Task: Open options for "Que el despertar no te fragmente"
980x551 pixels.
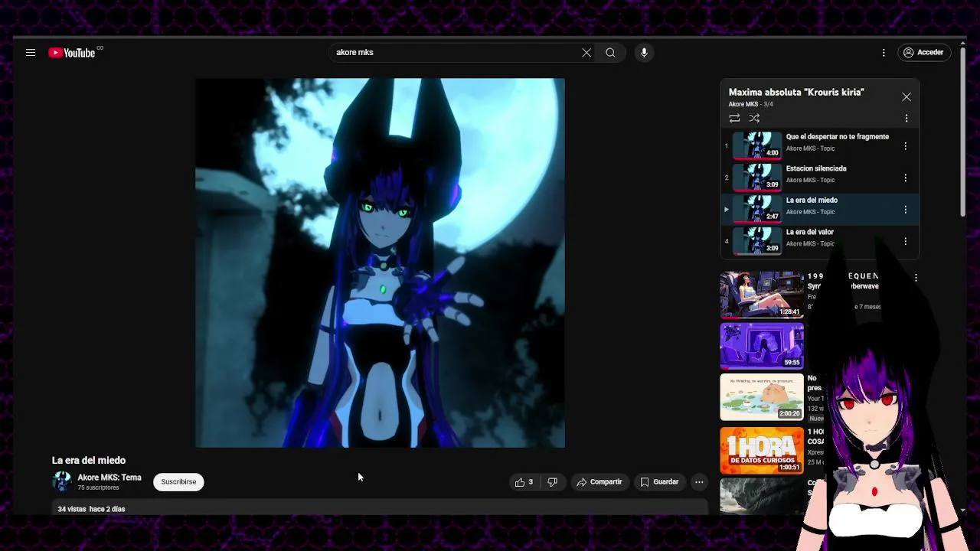Action: click(906, 146)
